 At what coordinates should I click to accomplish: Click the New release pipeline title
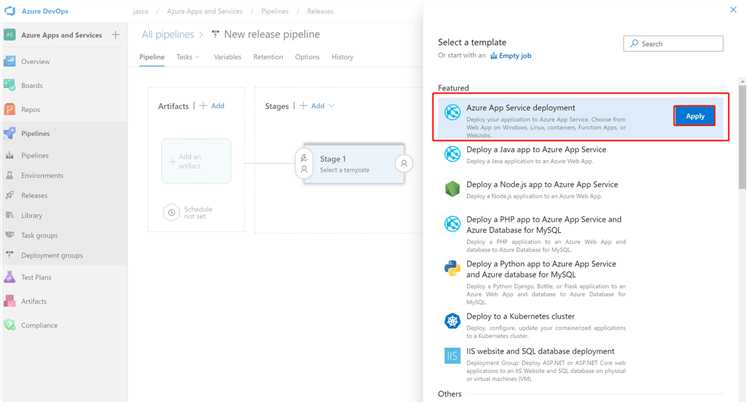pyautogui.click(x=272, y=34)
